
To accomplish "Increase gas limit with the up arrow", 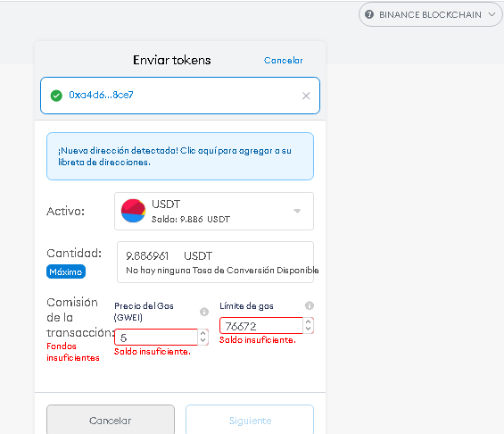I will [x=309, y=321].
